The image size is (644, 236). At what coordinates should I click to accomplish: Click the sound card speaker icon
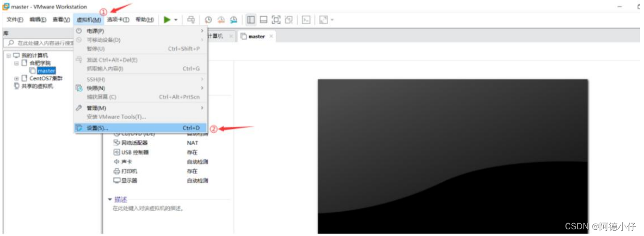(117, 162)
